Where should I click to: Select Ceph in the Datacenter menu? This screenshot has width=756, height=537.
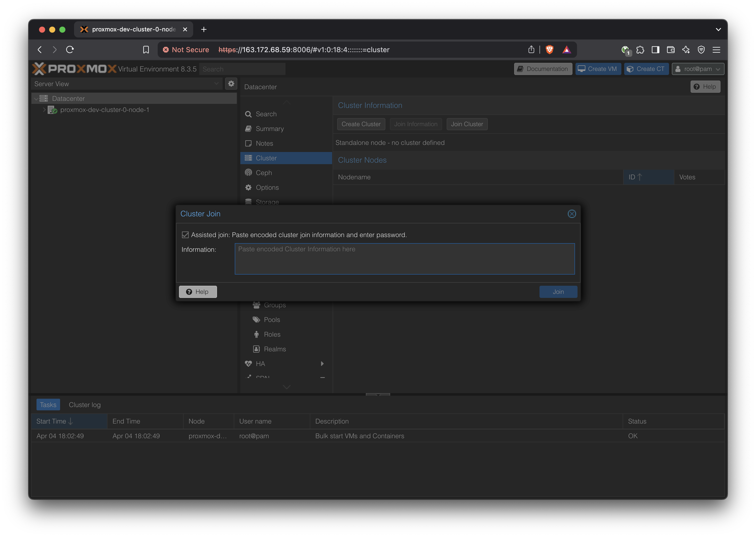click(264, 172)
